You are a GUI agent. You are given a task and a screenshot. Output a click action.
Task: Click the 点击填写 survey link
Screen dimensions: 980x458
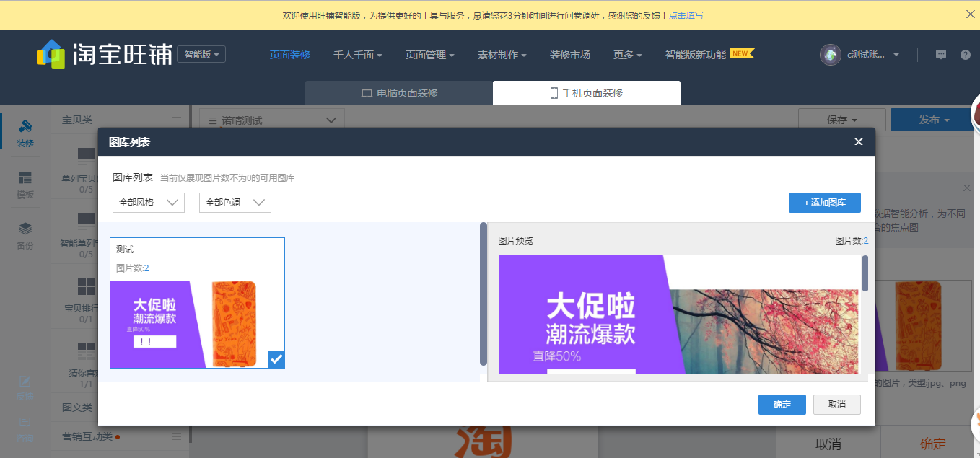[x=686, y=14]
